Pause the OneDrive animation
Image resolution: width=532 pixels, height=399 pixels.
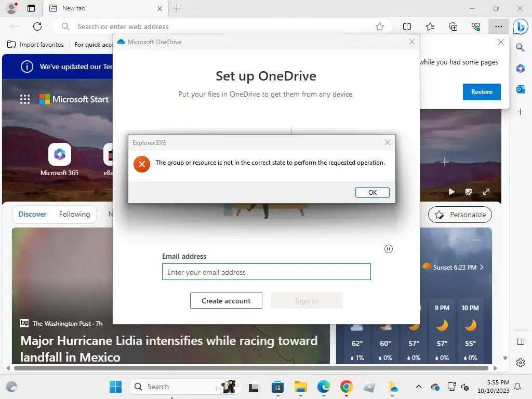[389, 249]
